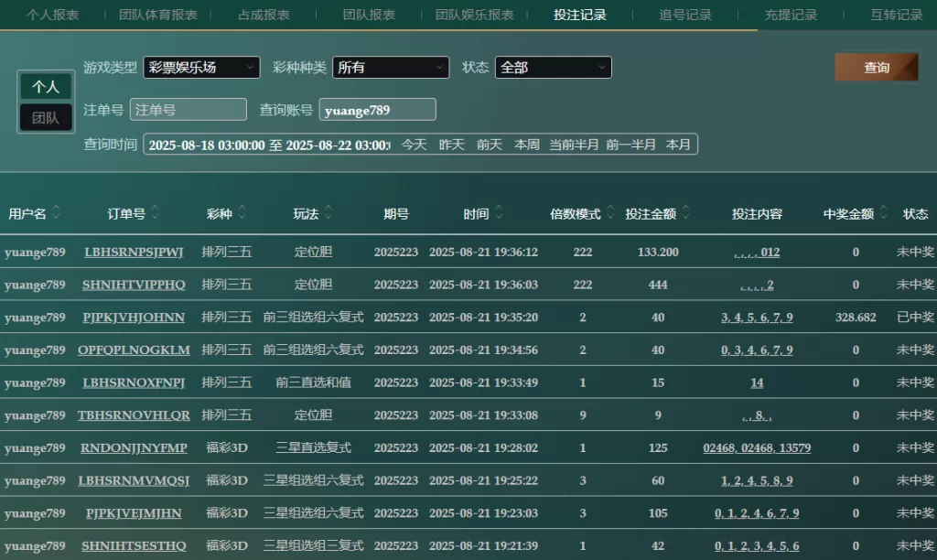Switch to 追号记录 tab
Image resolution: width=937 pixels, height=560 pixels.
[x=685, y=15]
